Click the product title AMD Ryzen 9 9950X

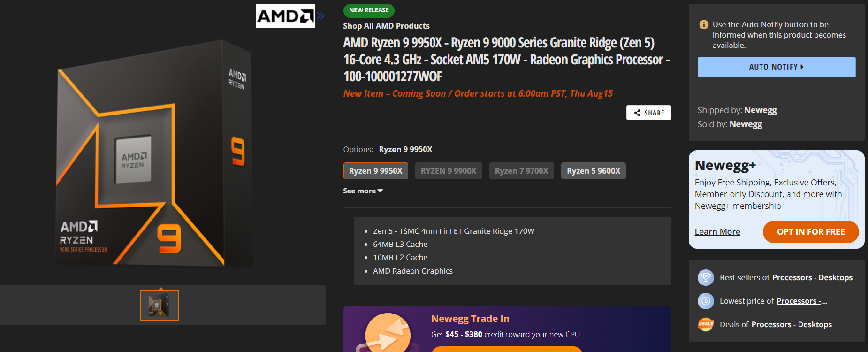point(507,60)
